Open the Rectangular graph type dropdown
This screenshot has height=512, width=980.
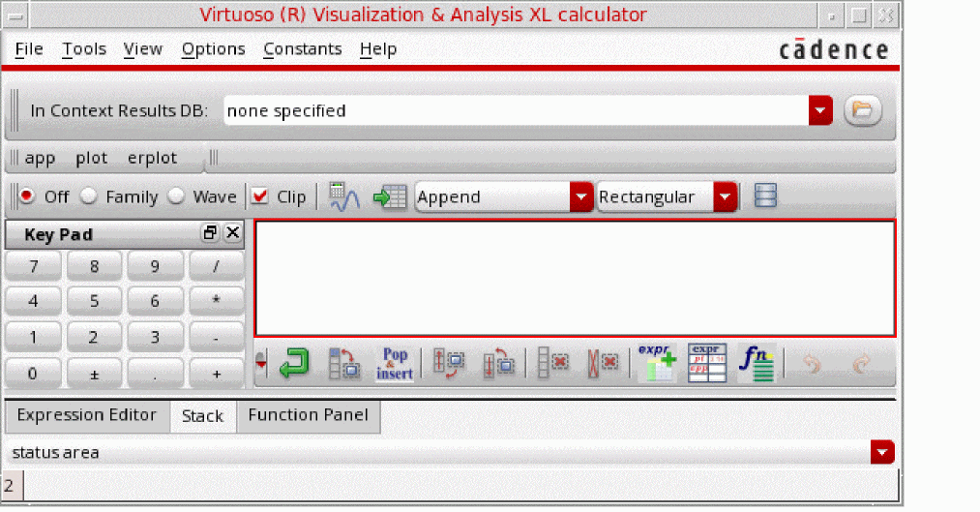pos(725,196)
